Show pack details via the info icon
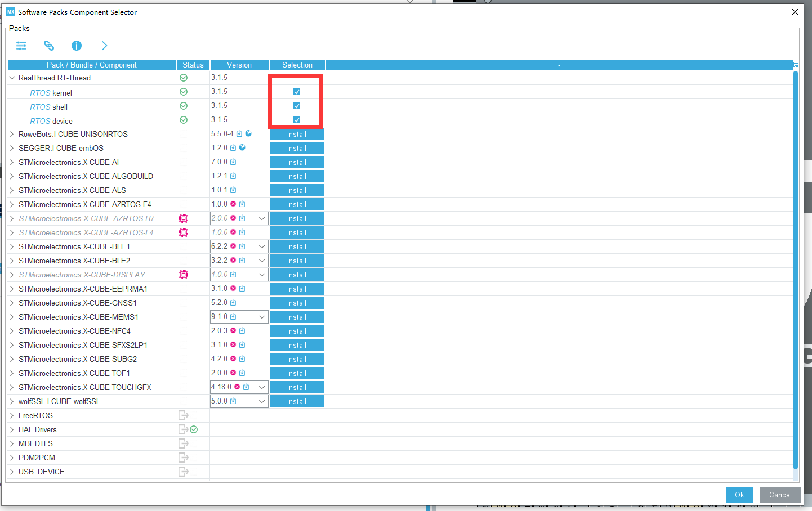The height and width of the screenshot is (511, 812). [77, 46]
